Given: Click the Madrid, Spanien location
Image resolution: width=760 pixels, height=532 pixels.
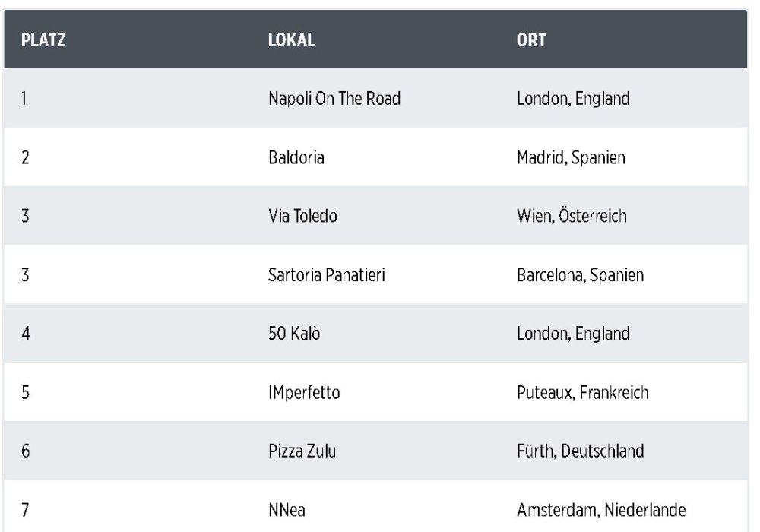Looking at the screenshot, I should click(571, 157).
